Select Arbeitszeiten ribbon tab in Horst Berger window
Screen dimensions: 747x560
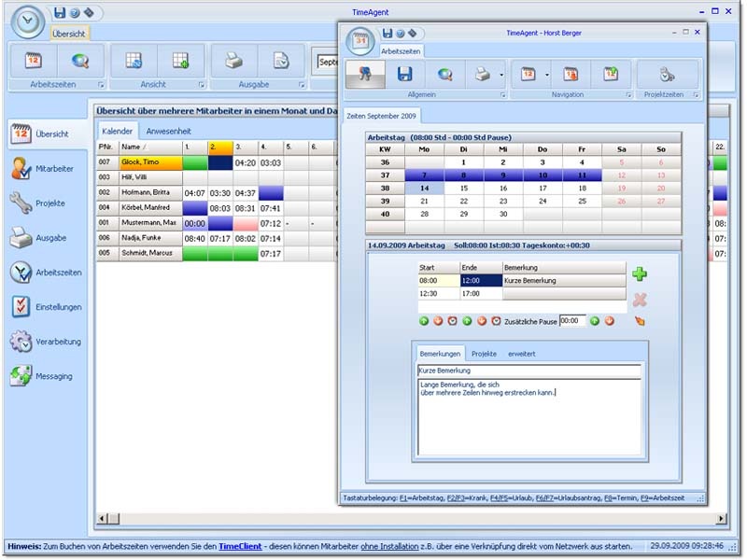click(x=401, y=51)
